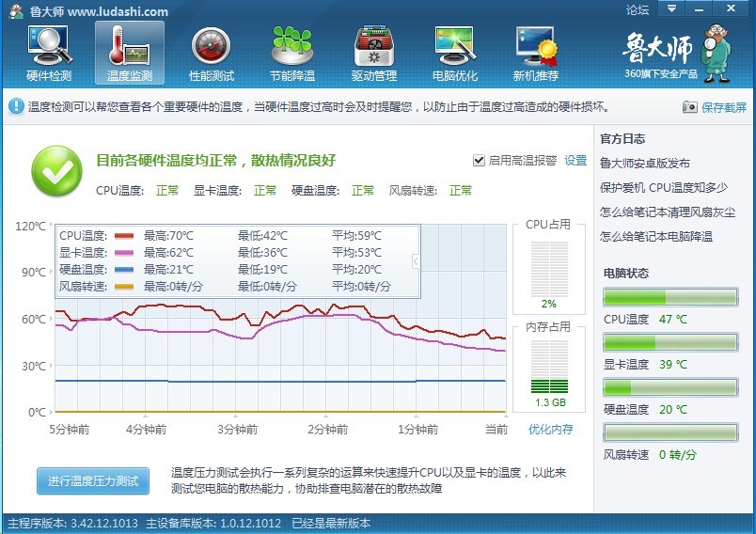This screenshot has height=534, width=756.
Task: Click the 120℃ axis label
Action: click(31, 226)
